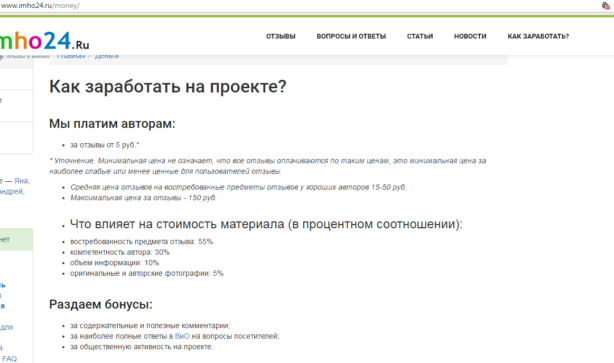
Task: Open КАК ЗАРАБОТАТЬ? in the top menu
Action: tap(538, 36)
